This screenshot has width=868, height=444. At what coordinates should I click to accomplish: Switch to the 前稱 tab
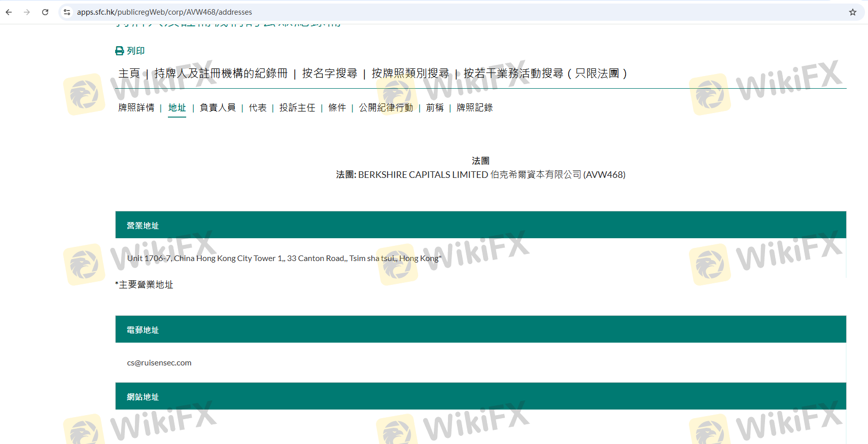point(435,107)
